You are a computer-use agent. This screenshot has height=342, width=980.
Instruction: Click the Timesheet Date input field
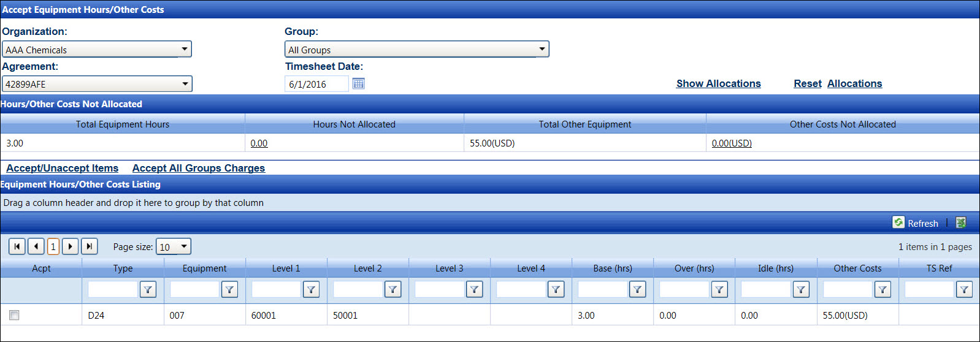tap(316, 84)
